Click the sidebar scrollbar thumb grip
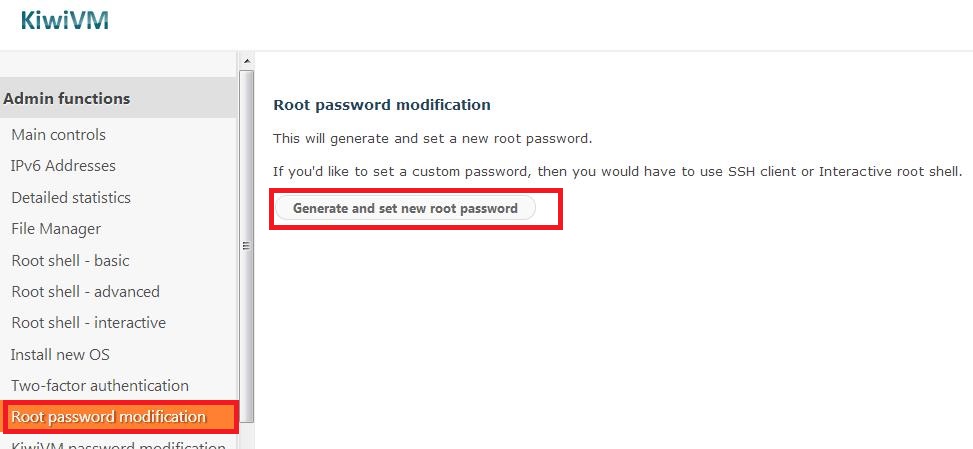The width and height of the screenshot is (973, 449). [246, 246]
